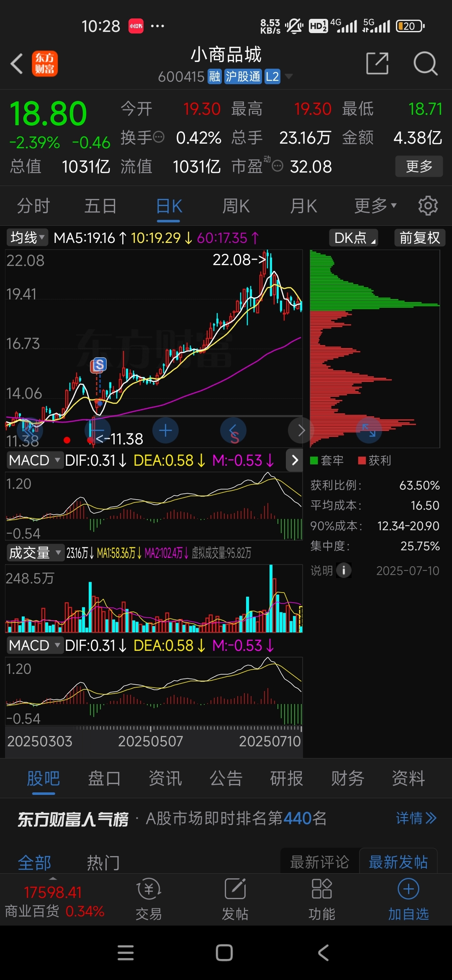Tap the 市盈 info icon
The image size is (452, 980).
tap(277, 166)
